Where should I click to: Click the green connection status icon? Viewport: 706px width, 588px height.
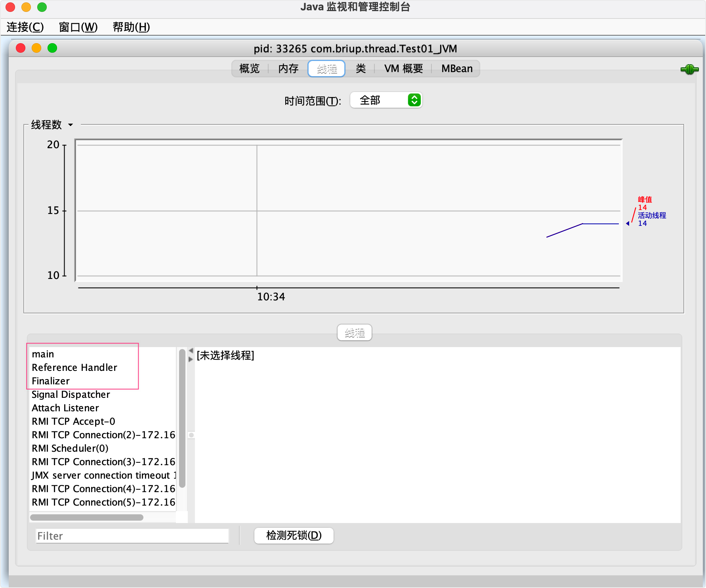(689, 70)
